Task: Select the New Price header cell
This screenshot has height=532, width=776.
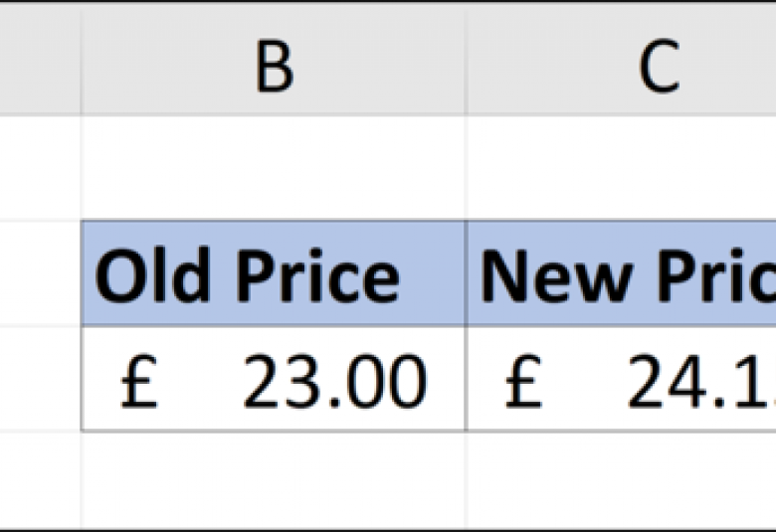Action: (621, 273)
